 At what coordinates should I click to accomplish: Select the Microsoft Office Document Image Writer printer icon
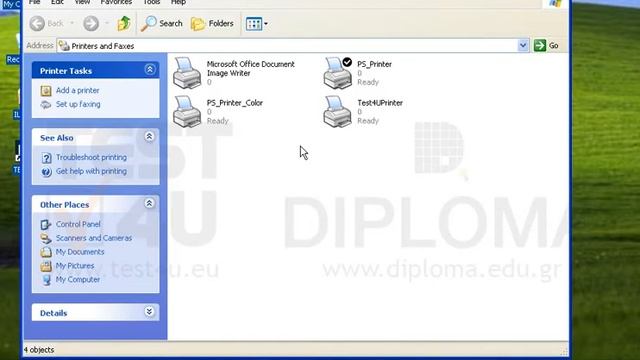[x=187, y=73]
